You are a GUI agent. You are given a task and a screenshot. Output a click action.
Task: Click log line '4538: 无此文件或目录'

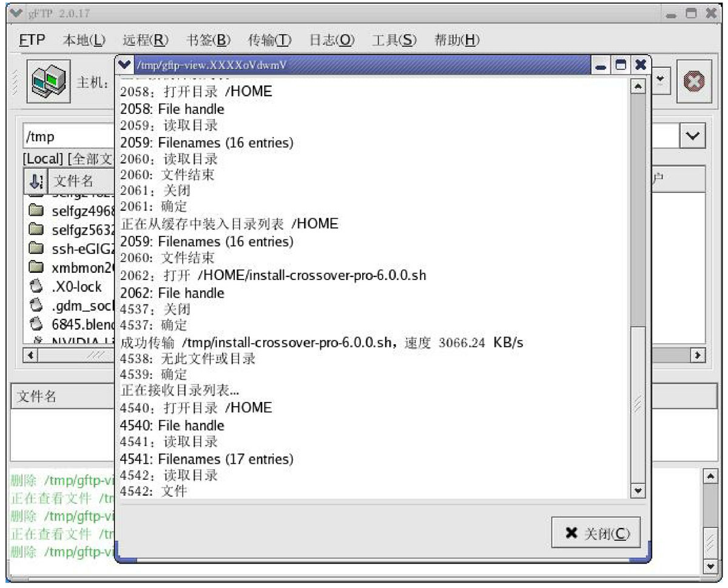188,359
